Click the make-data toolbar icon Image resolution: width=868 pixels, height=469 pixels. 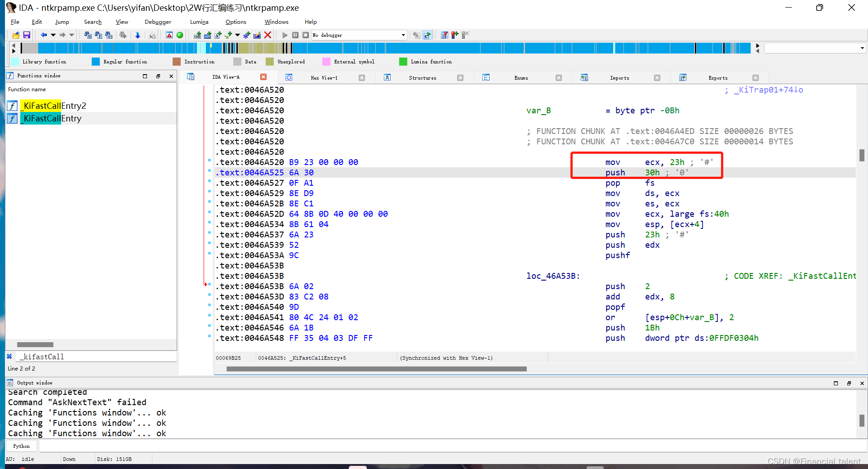(208, 35)
